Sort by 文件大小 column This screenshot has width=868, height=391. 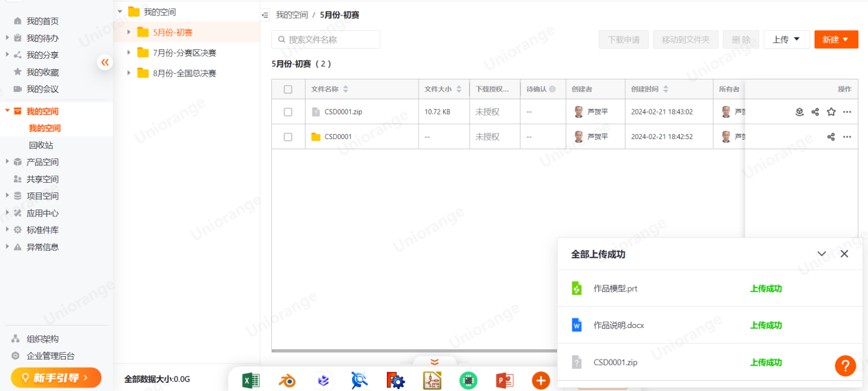click(x=458, y=89)
